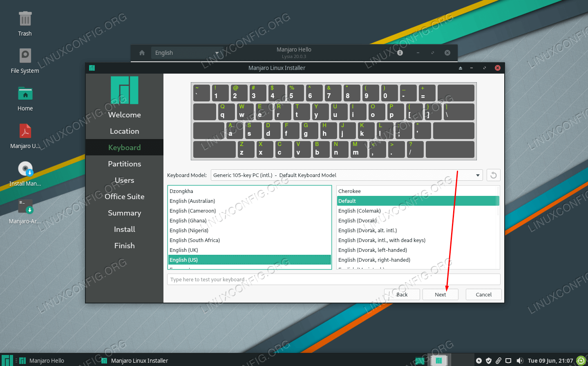588x366 pixels.
Task: Click the display tray icon
Action: [x=508, y=361]
